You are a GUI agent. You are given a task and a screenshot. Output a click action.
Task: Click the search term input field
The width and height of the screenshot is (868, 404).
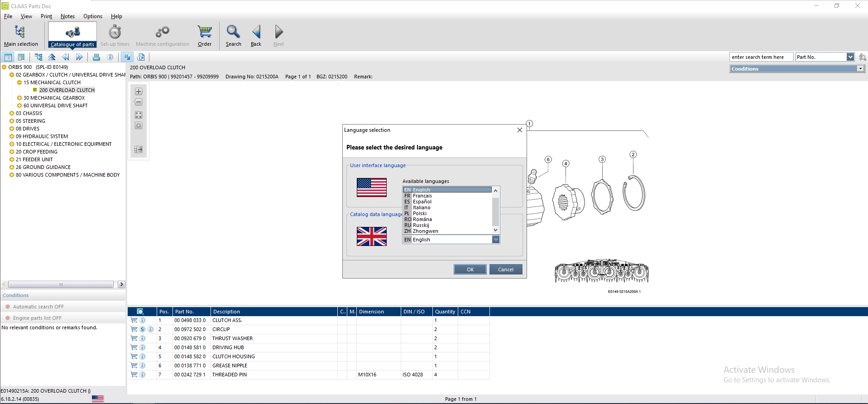point(761,57)
